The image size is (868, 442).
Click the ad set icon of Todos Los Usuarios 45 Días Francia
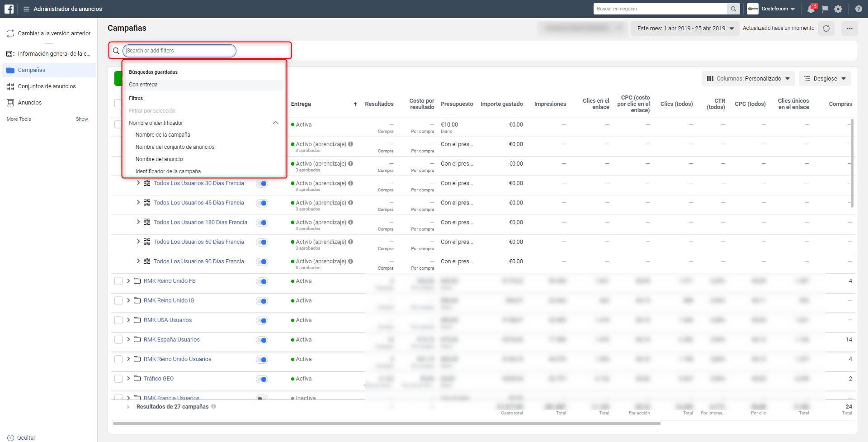click(147, 203)
